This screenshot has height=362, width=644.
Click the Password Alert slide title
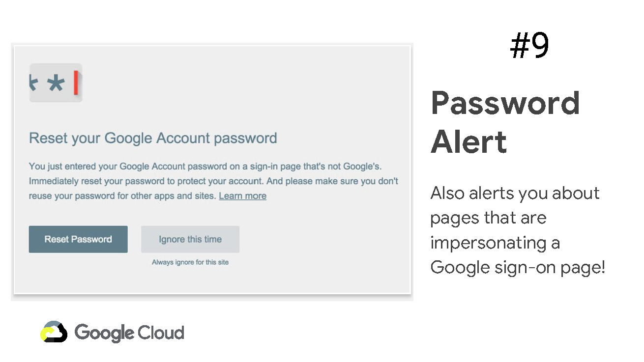(x=505, y=122)
